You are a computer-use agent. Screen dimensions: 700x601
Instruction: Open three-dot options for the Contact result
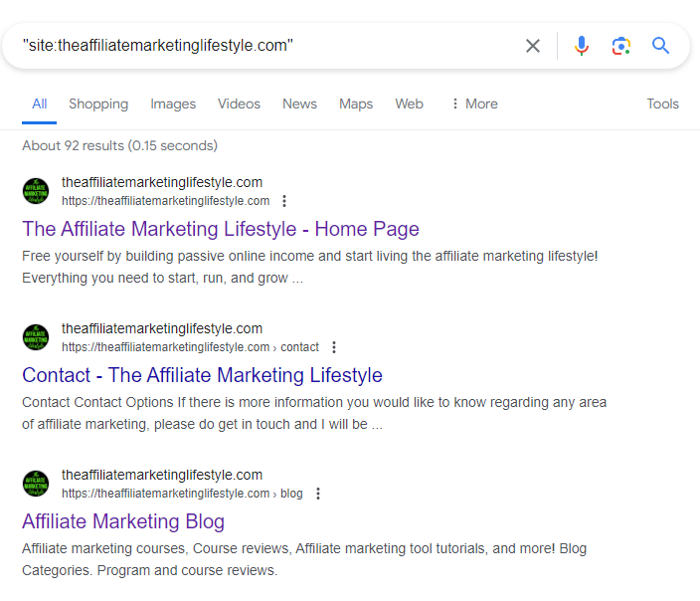point(334,347)
